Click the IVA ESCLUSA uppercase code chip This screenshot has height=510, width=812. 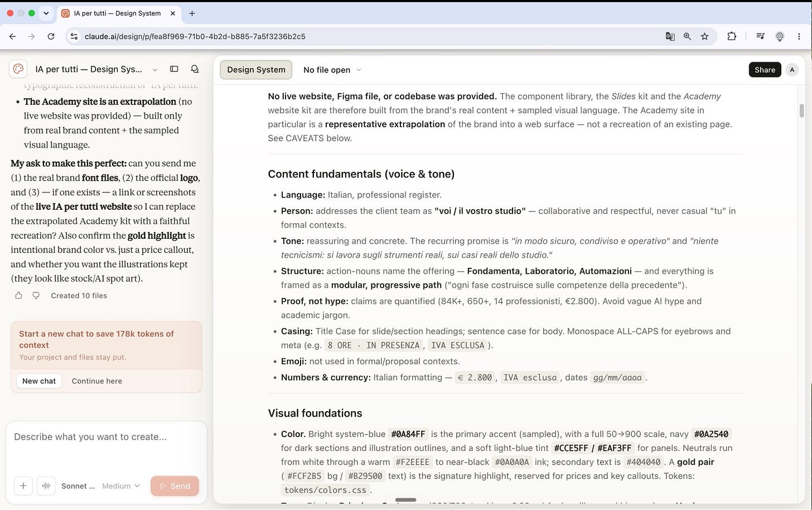(x=457, y=345)
